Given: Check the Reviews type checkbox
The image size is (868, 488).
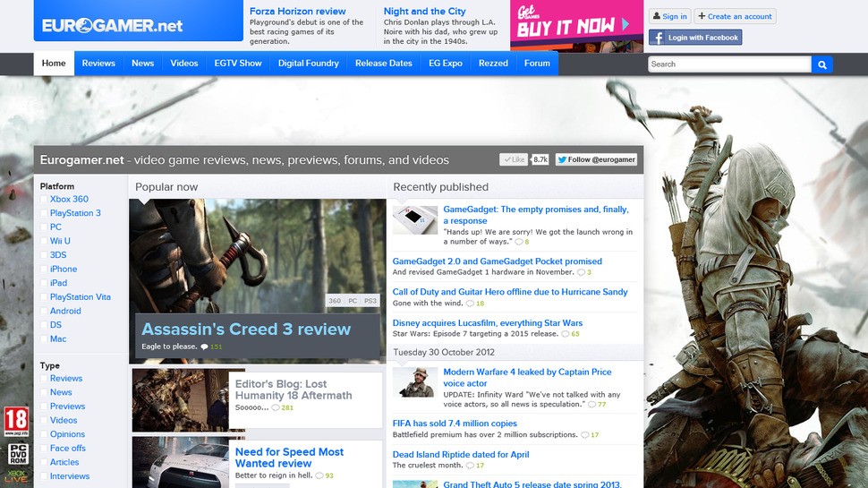Looking at the screenshot, I should click(43, 379).
